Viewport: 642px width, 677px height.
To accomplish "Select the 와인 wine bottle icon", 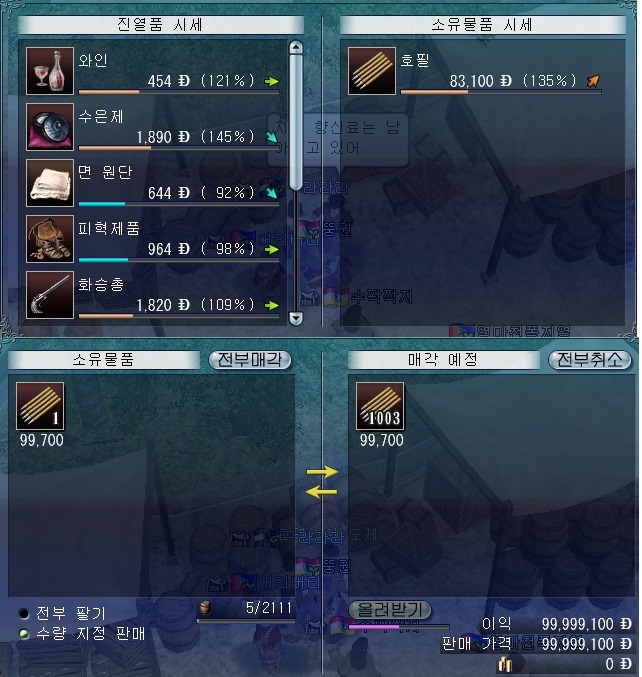I will [50, 71].
